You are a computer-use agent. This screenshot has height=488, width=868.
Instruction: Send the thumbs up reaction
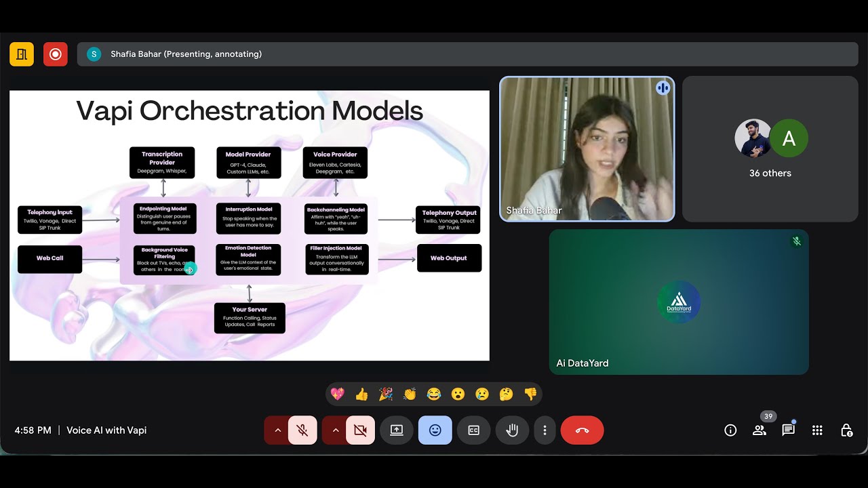pos(361,394)
